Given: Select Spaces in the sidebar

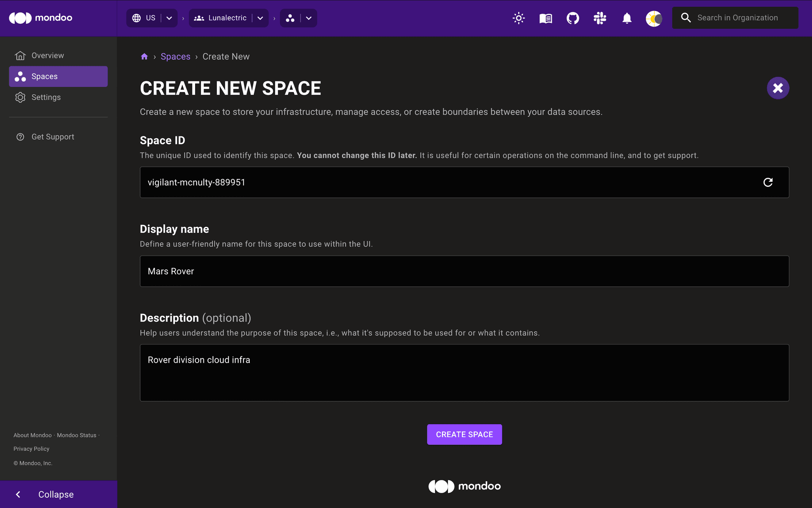Looking at the screenshot, I should click(x=58, y=76).
